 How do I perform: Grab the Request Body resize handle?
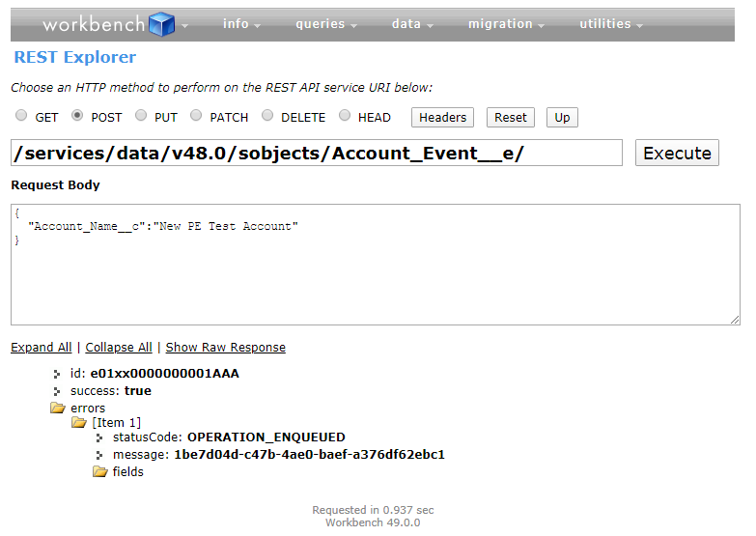(x=735, y=320)
